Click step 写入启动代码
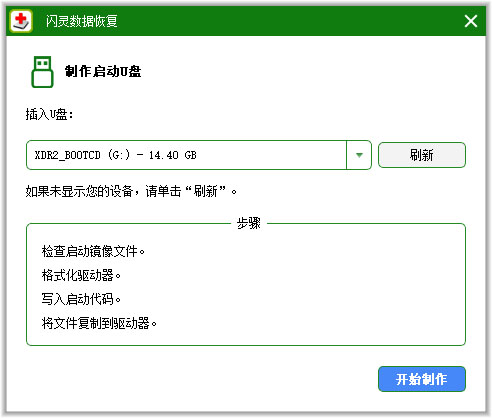 coord(81,299)
